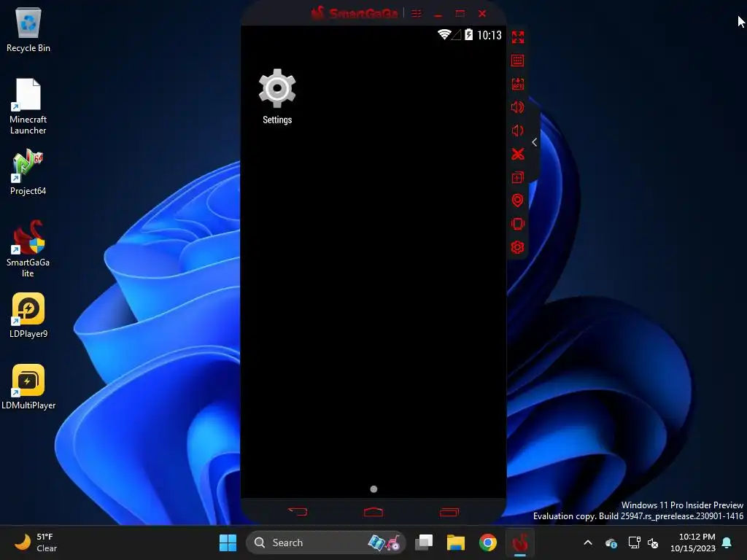This screenshot has height=560, width=747.
Task: Close the SmartGaGa window
Action: (482, 14)
